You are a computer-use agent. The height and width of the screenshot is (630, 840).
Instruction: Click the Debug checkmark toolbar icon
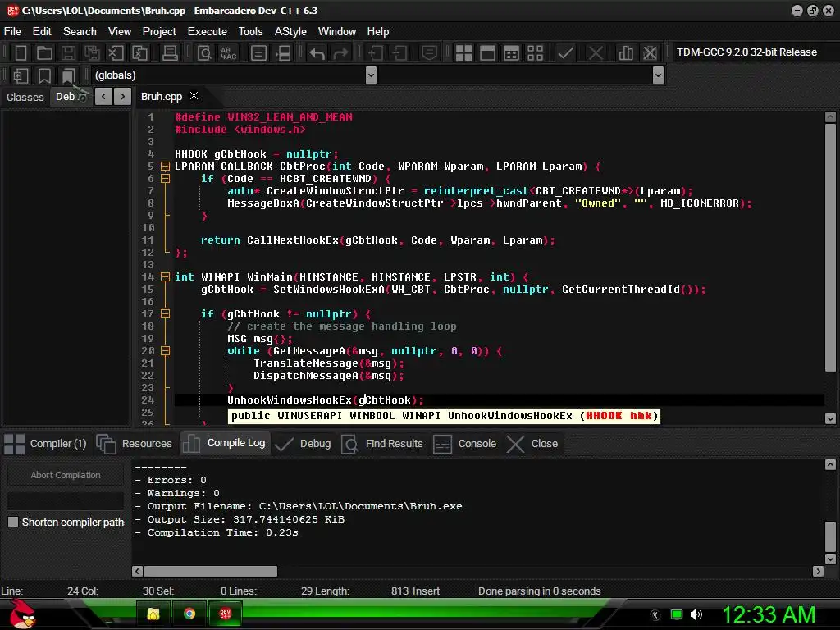[x=565, y=53]
